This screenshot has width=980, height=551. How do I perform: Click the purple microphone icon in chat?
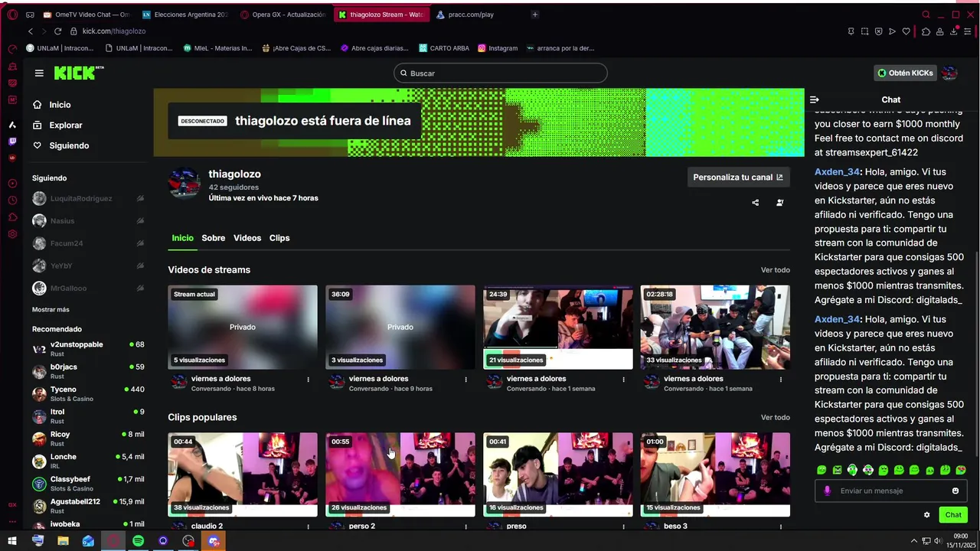pyautogui.click(x=827, y=491)
